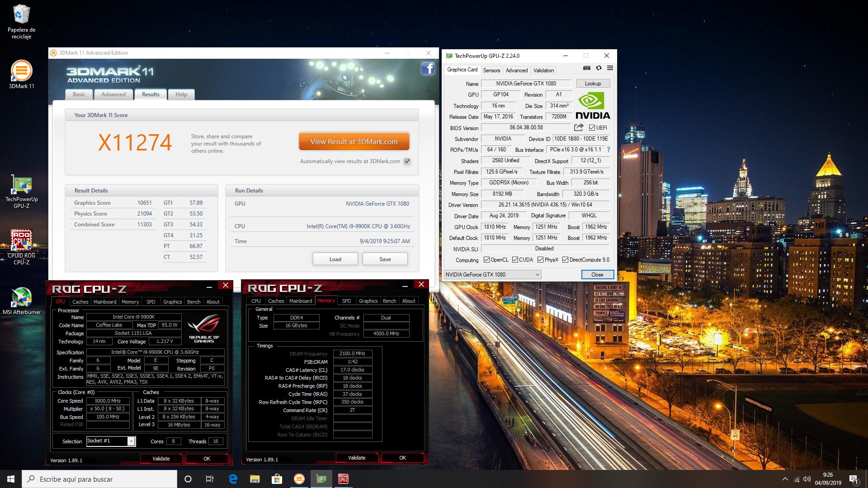
Task: Click the Facebook icon in 3DMark
Action: coord(428,69)
